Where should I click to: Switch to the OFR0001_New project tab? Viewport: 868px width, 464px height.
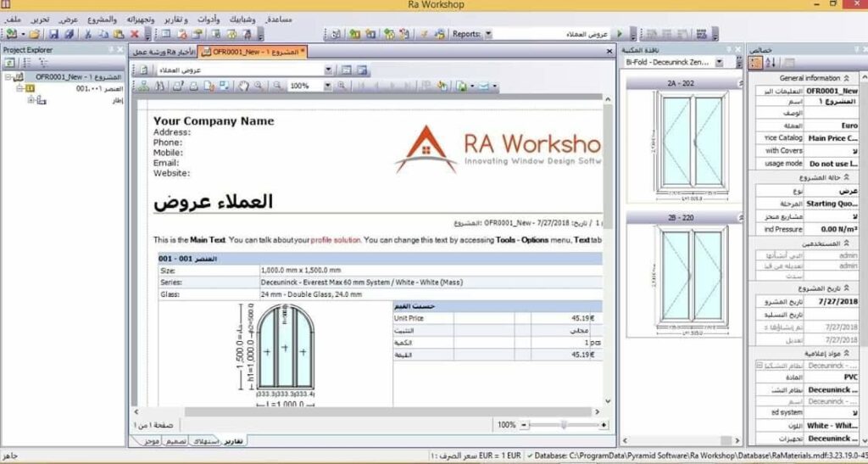click(x=253, y=52)
